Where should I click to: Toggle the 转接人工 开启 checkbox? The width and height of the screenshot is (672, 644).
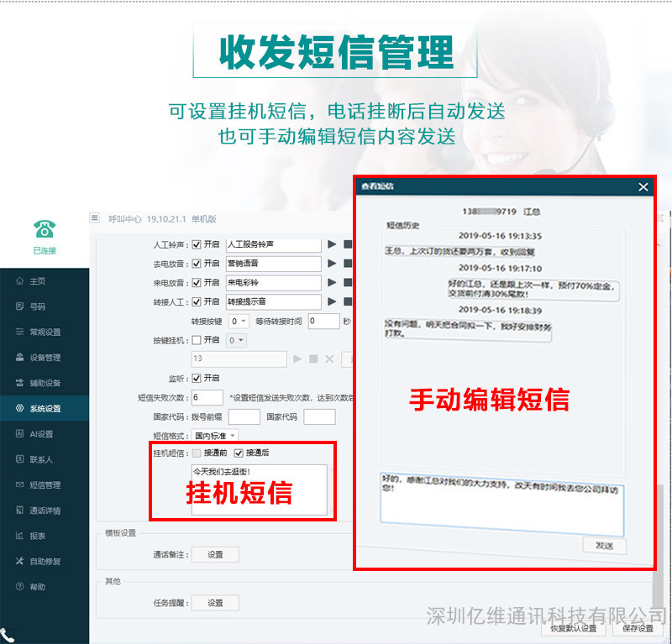tap(197, 302)
